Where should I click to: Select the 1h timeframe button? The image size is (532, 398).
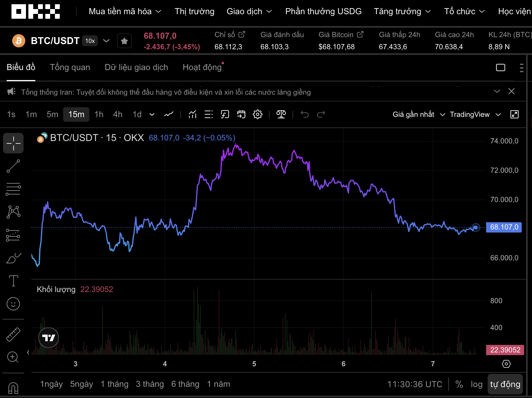99,114
